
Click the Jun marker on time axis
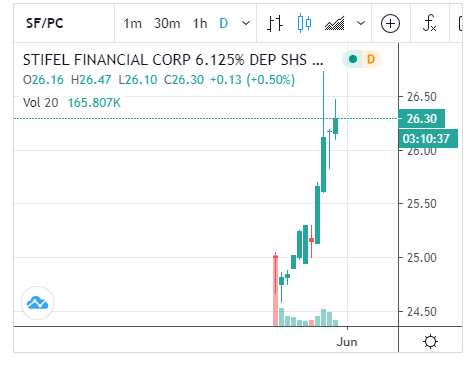coord(347,342)
